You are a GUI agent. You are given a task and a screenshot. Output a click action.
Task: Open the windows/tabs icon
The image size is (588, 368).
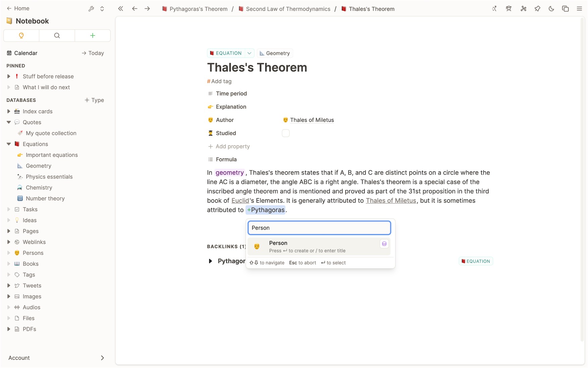(566, 9)
